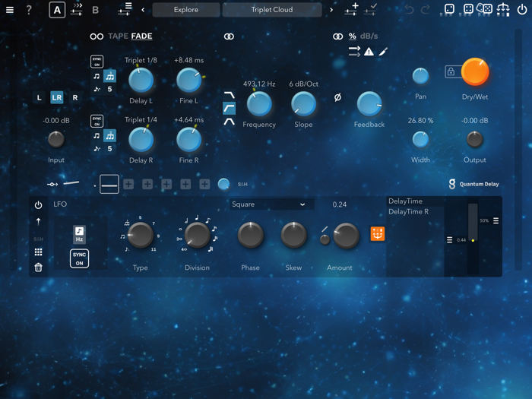Open the help question mark

[x=29, y=10]
